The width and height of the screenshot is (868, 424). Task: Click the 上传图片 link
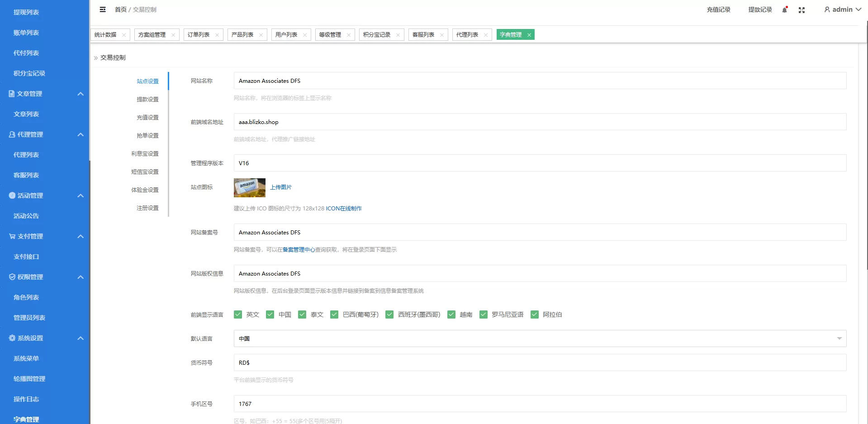[281, 187]
